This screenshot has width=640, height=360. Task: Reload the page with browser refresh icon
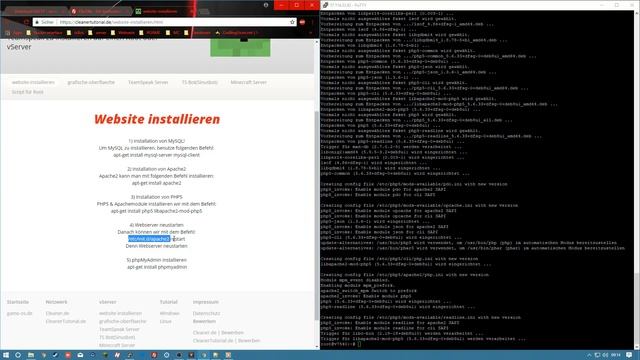coord(27,22)
